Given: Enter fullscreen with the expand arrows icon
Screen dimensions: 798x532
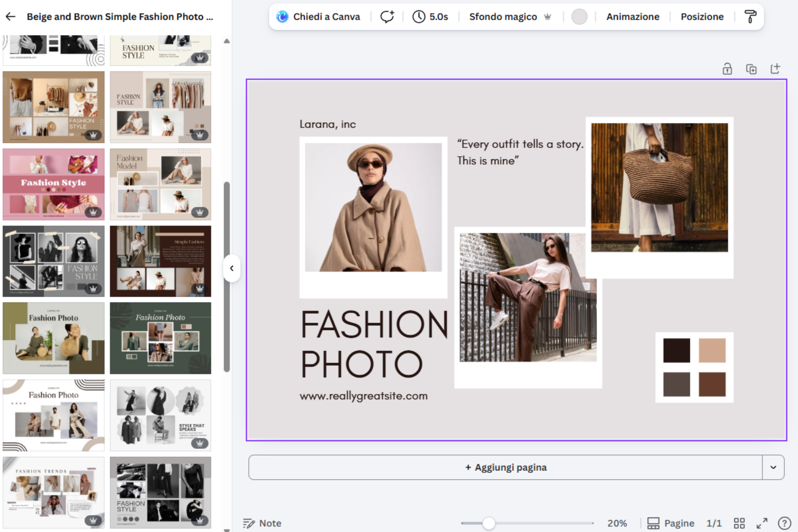Looking at the screenshot, I should click(762, 523).
